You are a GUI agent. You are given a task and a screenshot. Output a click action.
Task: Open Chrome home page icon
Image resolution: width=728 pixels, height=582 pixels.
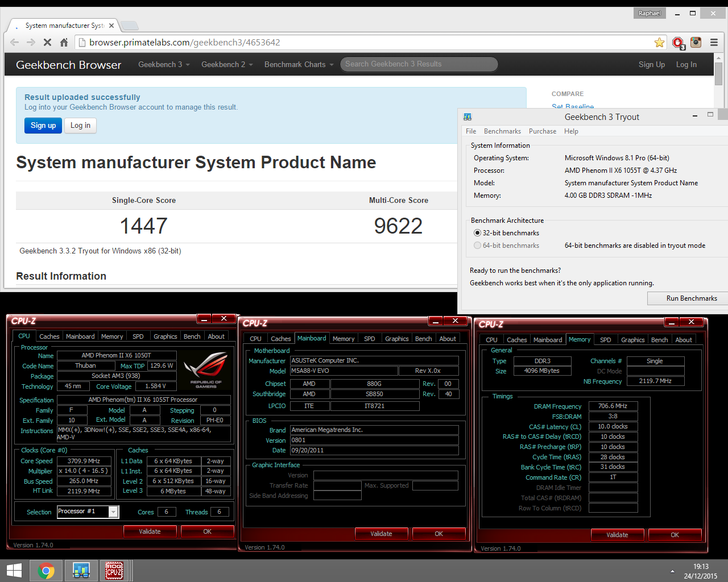(64, 43)
